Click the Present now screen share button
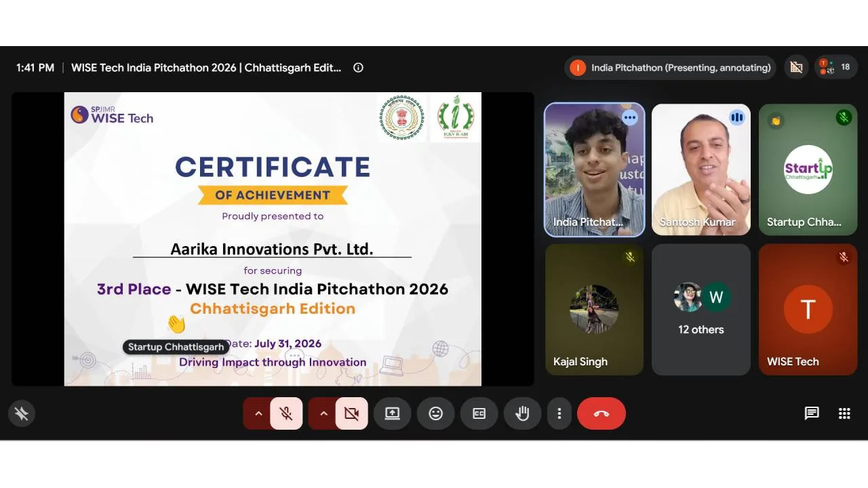Screen dimensions: 868x488 tap(393, 413)
